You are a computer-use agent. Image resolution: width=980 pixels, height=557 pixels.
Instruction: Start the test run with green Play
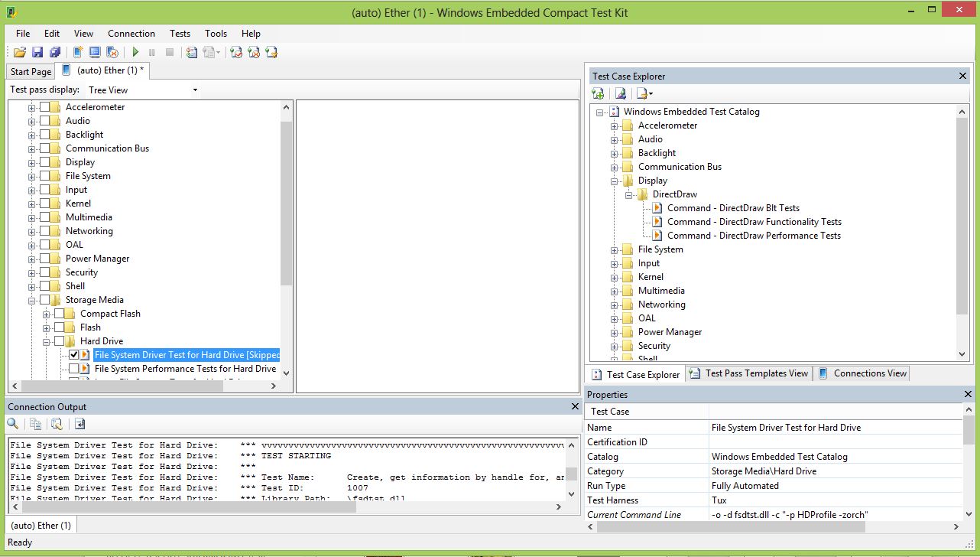click(x=135, y=52)
